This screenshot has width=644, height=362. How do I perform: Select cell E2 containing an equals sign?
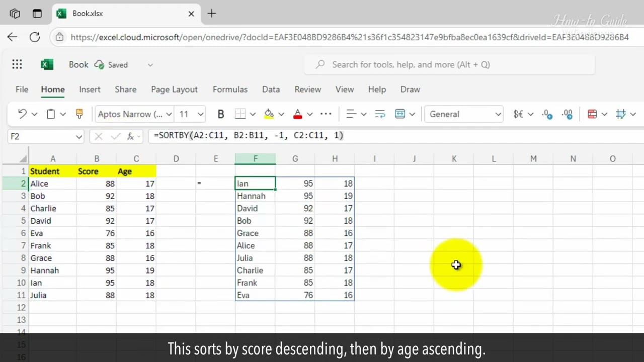pyautogui.click(x=215, y=184)
